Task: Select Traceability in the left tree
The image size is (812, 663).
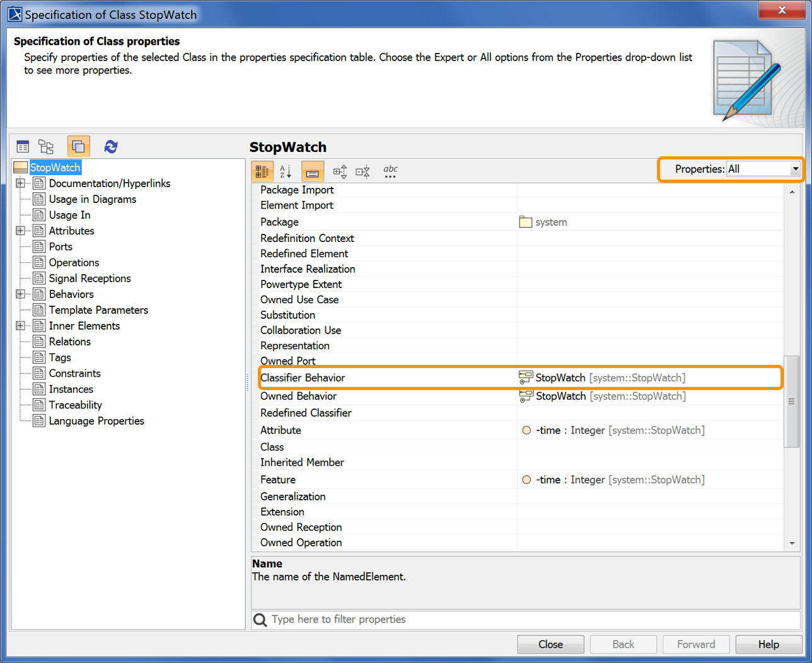Action: point(75,405)
